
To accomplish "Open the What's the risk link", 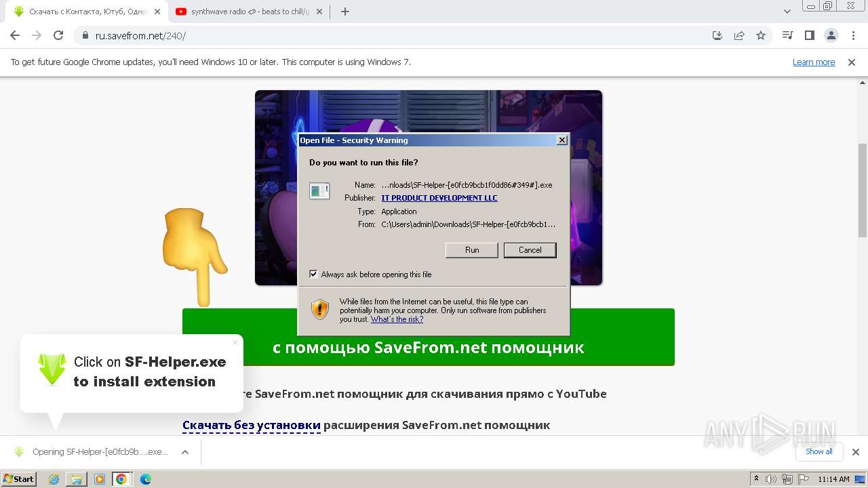I will click(x=397, y=319).
